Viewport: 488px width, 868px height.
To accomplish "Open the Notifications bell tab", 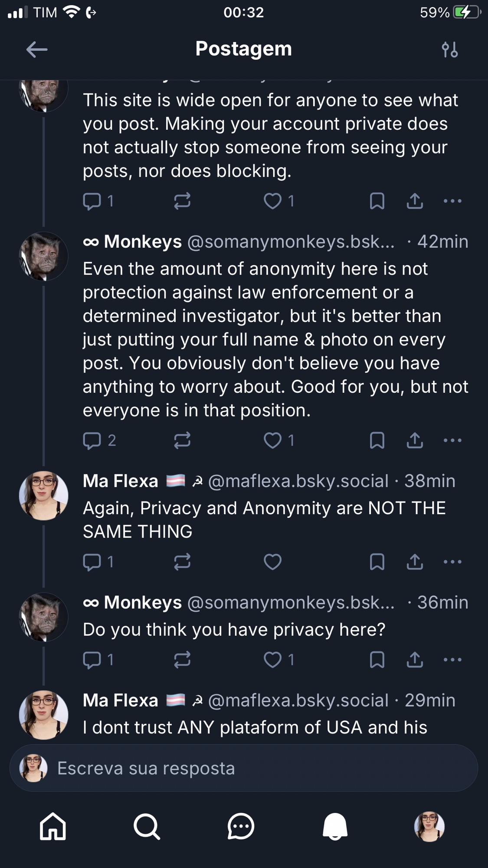I will (335, 826).
